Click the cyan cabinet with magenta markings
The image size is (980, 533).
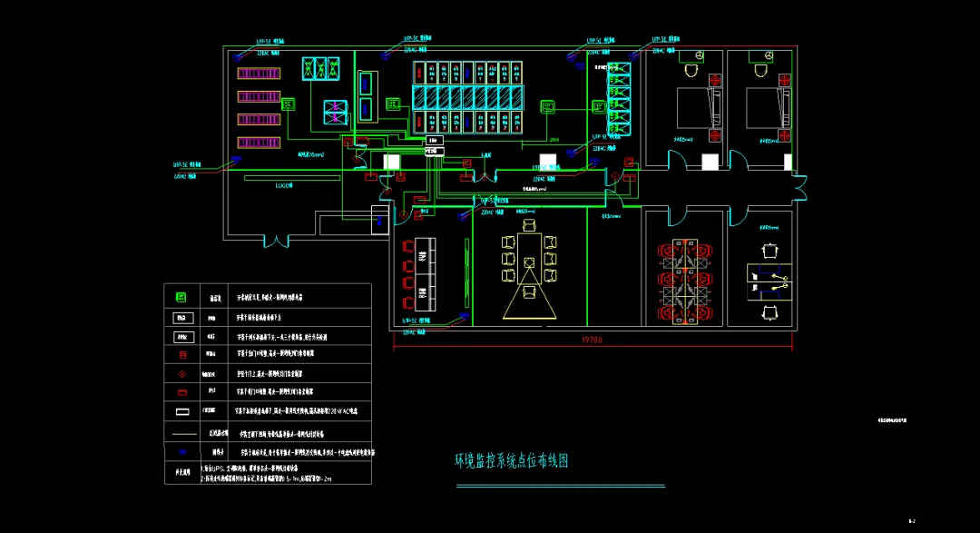(x=335, y=112)
